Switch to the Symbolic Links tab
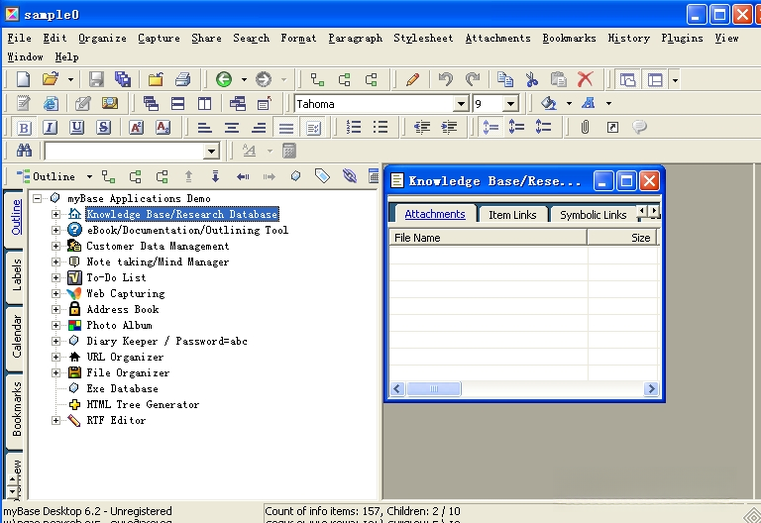The image size is (761, 523). 593,214
